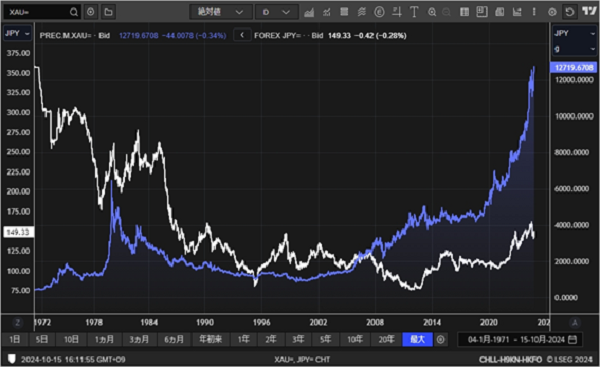Click the zoom in magnifier icon
This screenshot has width=600, height=367.
pyautogui.click(x=432, y=12)
